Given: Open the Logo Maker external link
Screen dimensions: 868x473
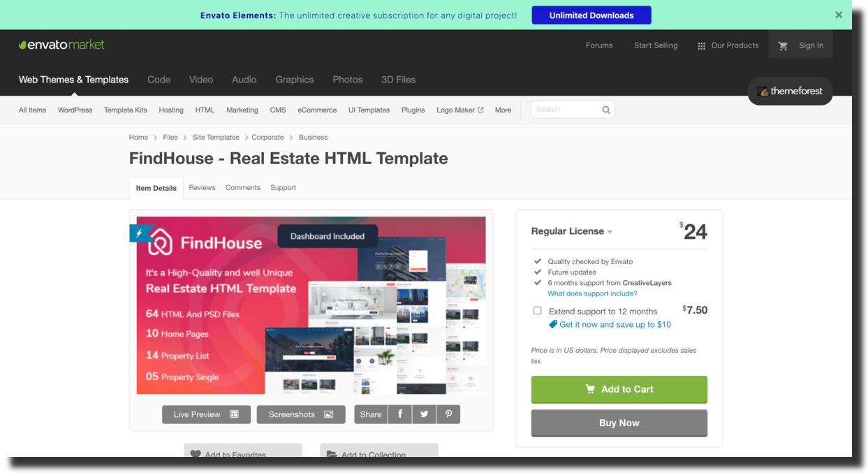Looking at the screenshot, I should (x=460, y=110).
